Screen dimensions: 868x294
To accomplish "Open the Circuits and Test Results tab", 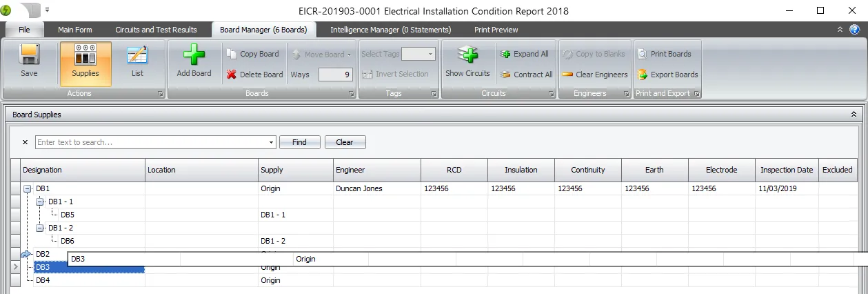I will (156, 30).
